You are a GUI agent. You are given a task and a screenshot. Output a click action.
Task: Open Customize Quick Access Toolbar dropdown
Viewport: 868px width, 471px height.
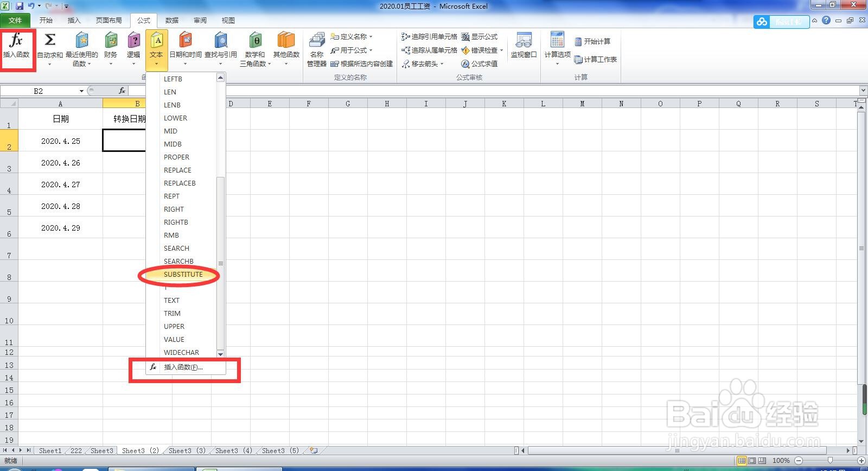coord(66,7)
